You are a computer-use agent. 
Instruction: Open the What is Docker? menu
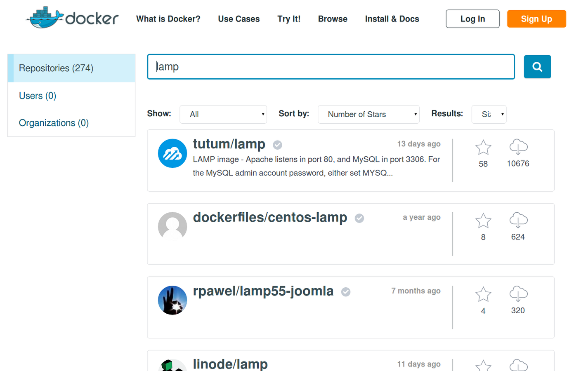168,19
